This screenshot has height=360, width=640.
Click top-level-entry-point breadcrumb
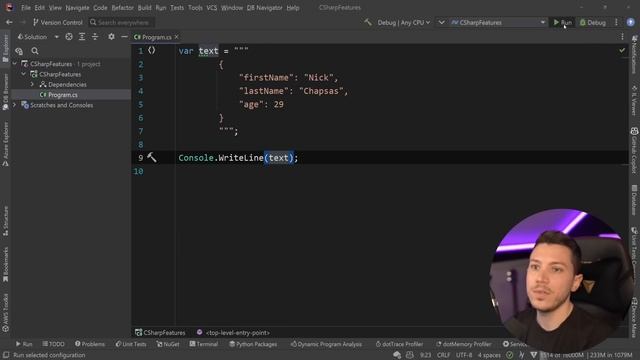click(233, 333)
